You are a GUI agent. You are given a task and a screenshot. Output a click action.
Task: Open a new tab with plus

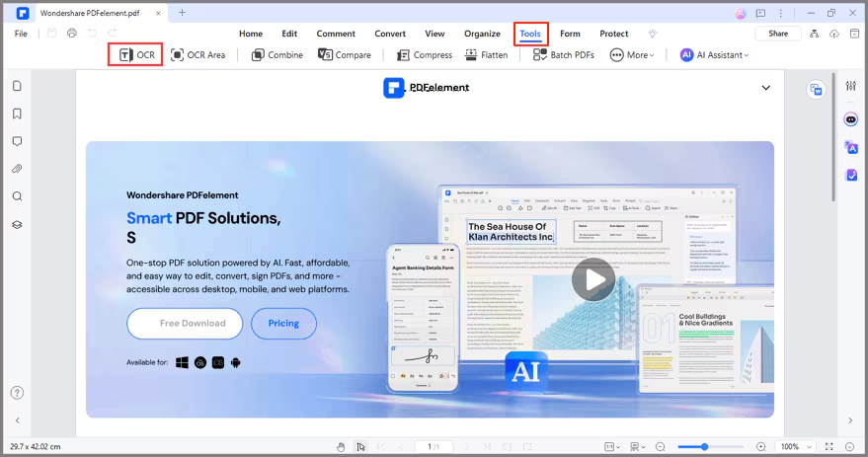click(182, 13)
